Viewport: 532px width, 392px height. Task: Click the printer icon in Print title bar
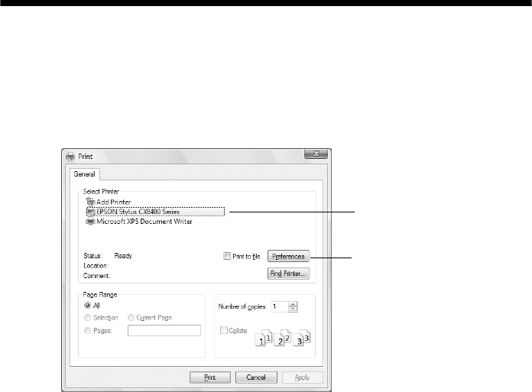[70, 157]
